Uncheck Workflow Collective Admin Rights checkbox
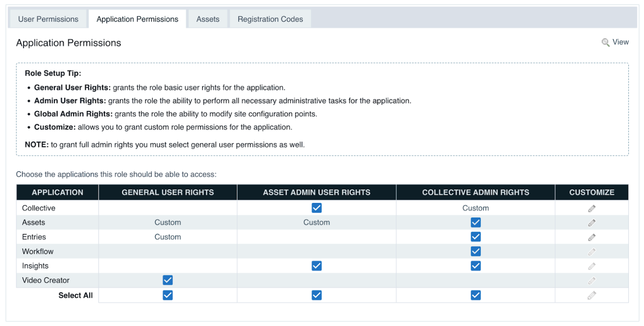This screenshot has height=326, width=644. 475,251
